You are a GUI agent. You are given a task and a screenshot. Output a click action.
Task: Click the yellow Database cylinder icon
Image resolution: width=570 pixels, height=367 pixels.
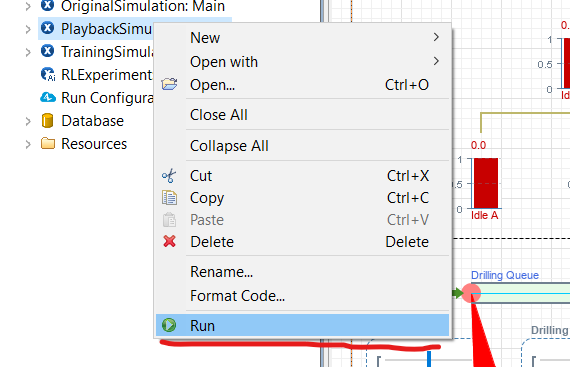[x=47, y=121]
